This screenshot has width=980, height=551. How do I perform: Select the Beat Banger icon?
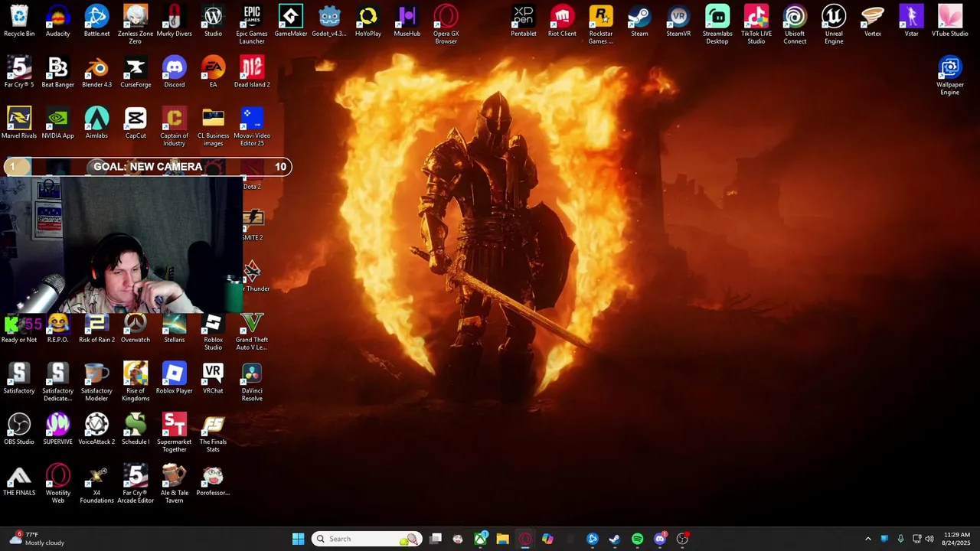click(x=57, y=73)
